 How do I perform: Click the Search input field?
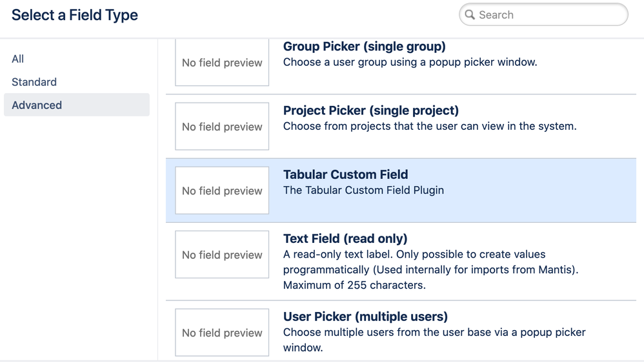[548, 15]
